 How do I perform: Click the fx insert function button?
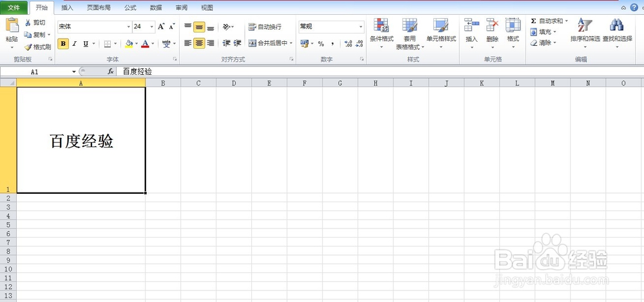[x=111, y=71]
